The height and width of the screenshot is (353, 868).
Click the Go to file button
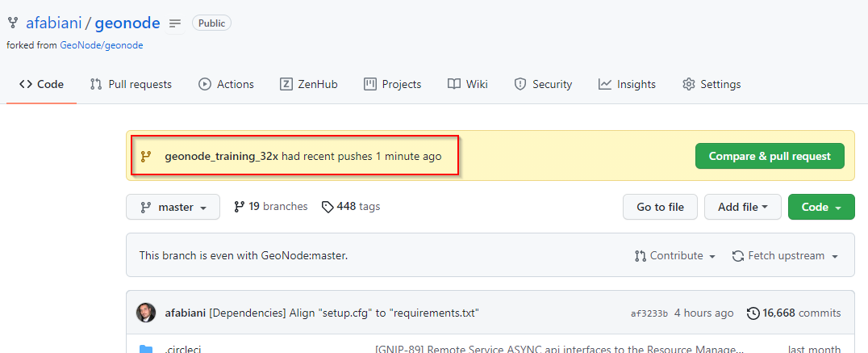660,208
